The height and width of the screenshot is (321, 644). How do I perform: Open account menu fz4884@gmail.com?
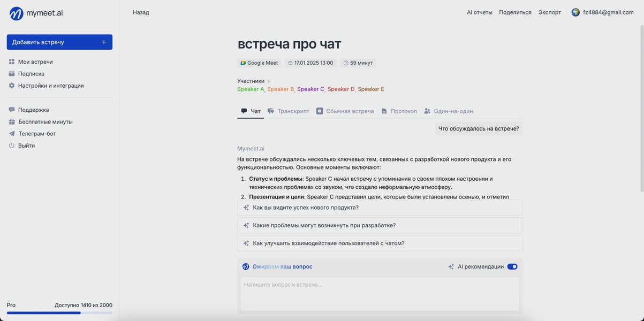pyautogui.click(x=602, y=12)
